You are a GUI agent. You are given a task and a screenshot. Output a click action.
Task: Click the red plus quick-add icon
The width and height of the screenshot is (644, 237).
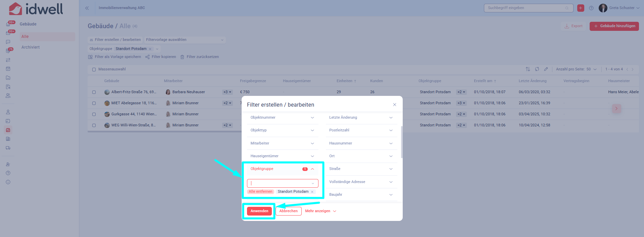click(x=581, y=8)
